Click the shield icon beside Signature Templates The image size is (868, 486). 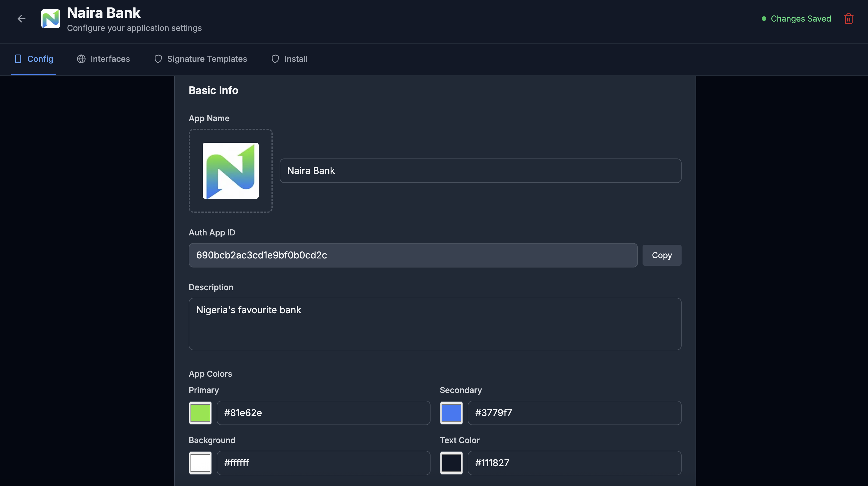click(158, 59)
